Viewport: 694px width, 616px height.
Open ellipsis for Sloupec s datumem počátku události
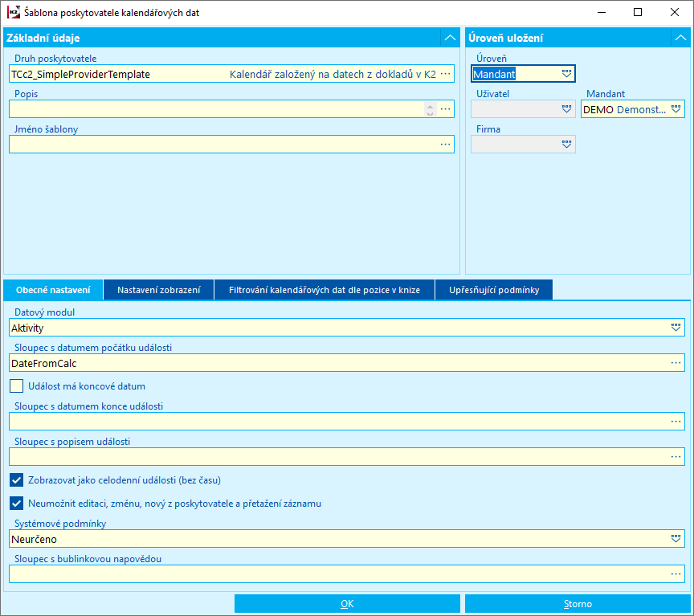coord(676,363)
